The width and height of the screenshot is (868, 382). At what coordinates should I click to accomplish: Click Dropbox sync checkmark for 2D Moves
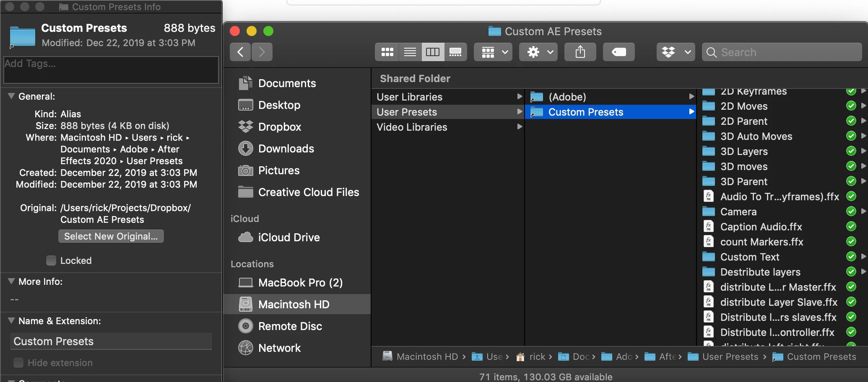pos(851,106)
